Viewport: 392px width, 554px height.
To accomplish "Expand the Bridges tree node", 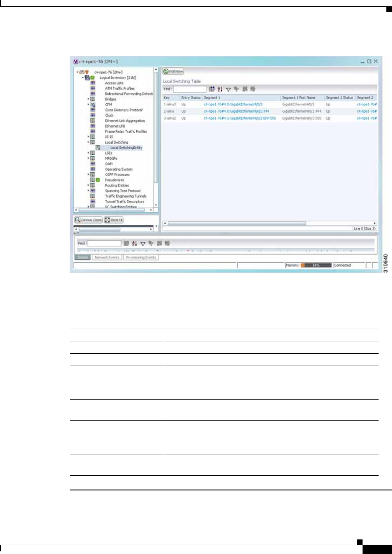I will tap(88, 99).
